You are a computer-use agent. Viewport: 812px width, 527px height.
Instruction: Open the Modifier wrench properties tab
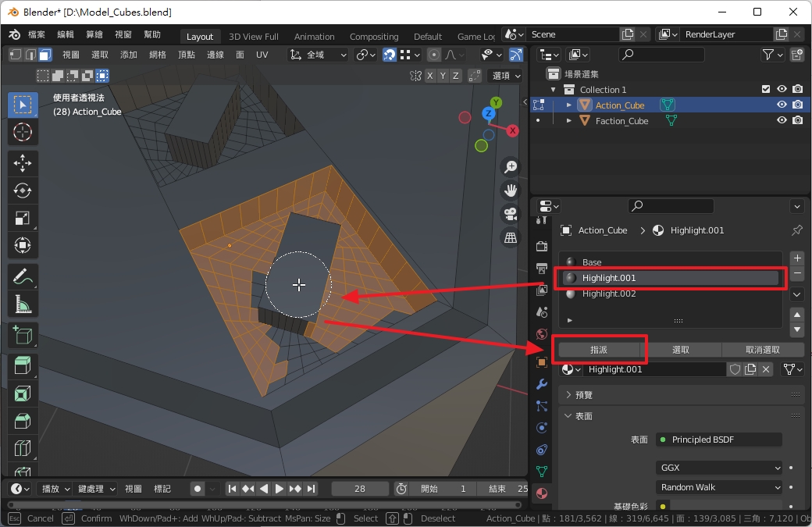(x=542, y=384)
